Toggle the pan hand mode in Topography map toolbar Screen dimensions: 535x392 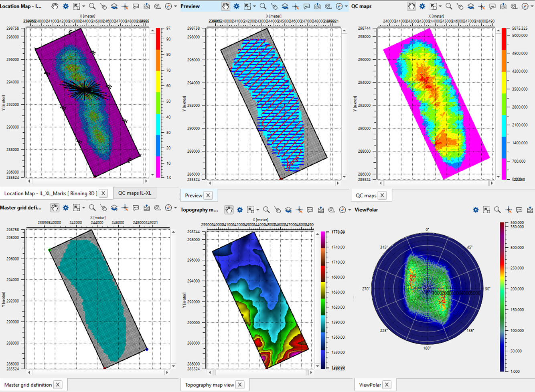tap(229, 210)
